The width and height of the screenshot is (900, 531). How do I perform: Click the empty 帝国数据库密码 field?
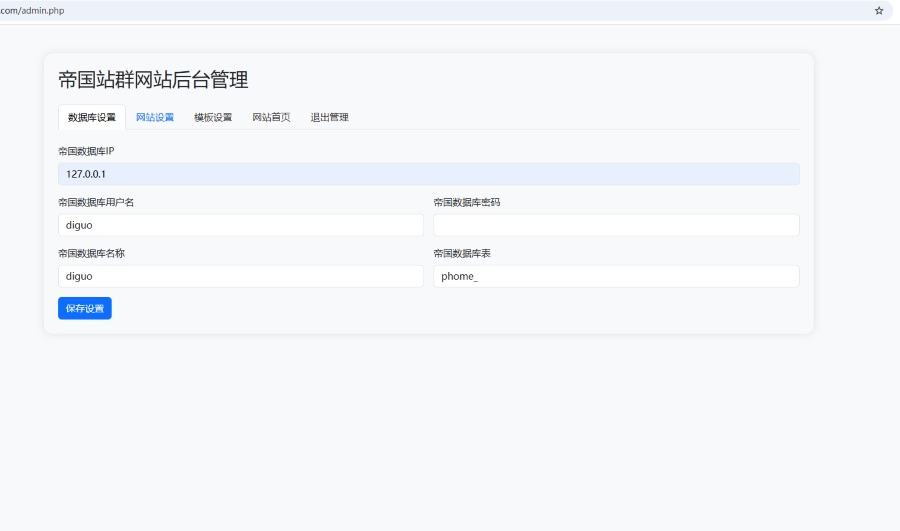[616, 225]
